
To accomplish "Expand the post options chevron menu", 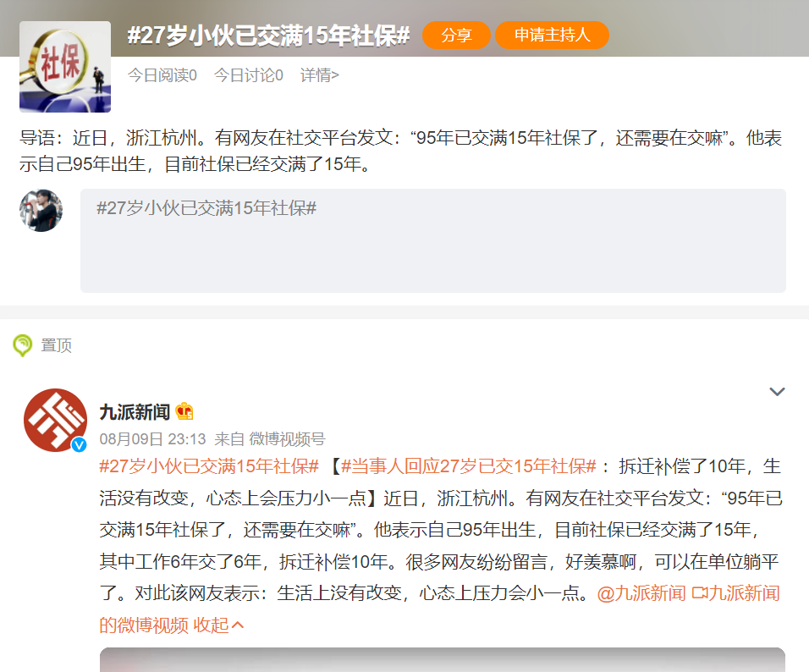I will tap(777, 392).
